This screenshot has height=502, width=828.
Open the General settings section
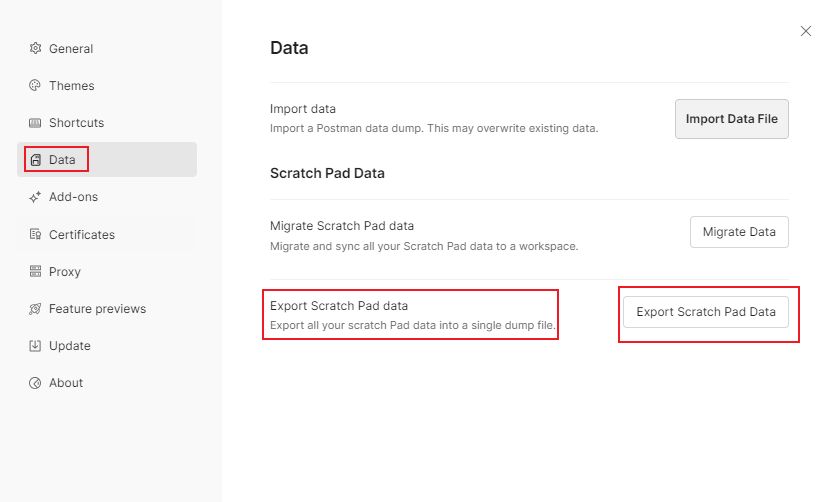(x=71, y=48)
